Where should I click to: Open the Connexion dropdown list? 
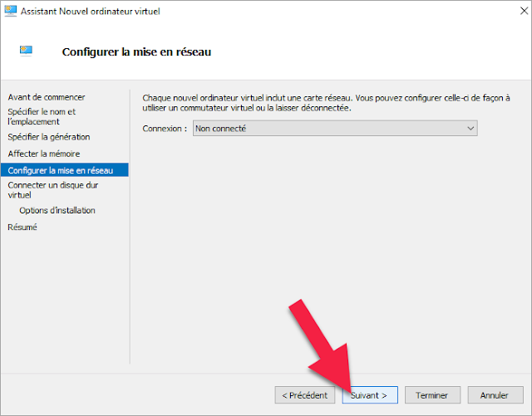point(335,128)
